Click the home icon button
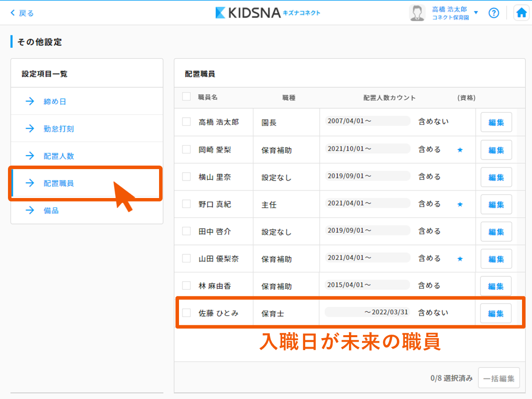The height and width of the screenshot is (399, 532). 522,13
